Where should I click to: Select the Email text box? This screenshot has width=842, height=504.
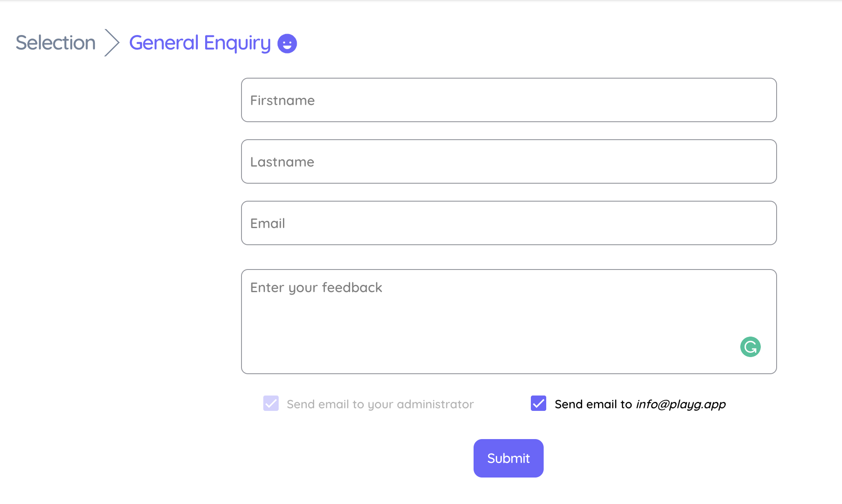click(509, 223)
